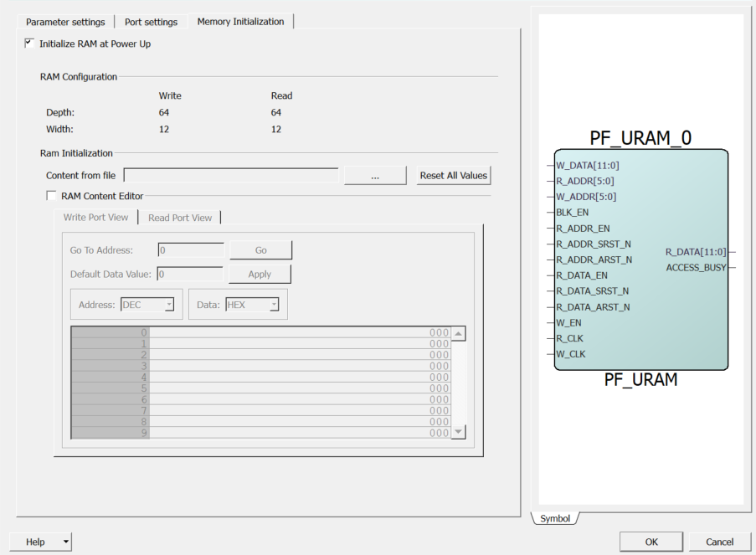Click the browse file ellipsis button

375,175
